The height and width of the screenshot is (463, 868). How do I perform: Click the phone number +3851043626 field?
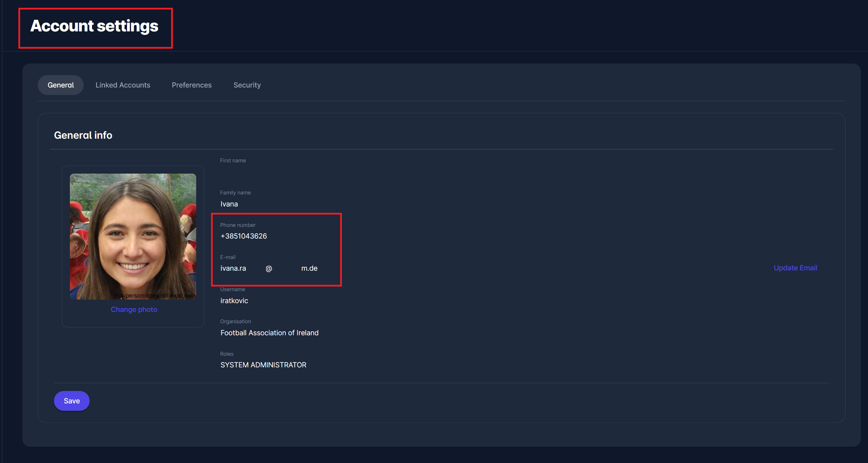[243, 236]
